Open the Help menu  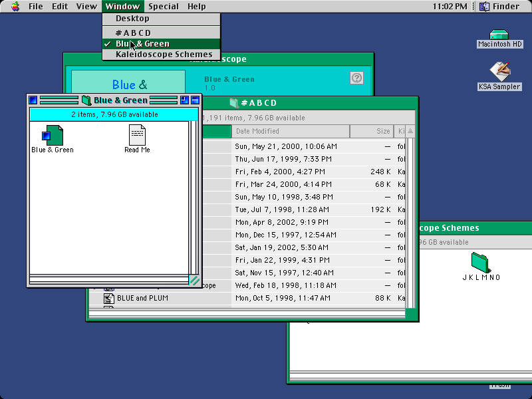click(196, 7)
